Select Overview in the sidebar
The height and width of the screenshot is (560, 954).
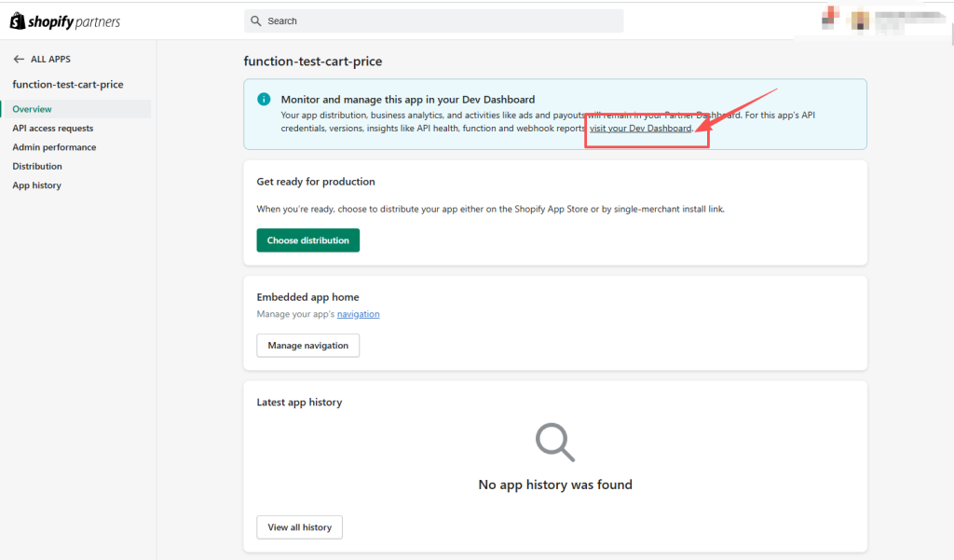pos(33,109)
